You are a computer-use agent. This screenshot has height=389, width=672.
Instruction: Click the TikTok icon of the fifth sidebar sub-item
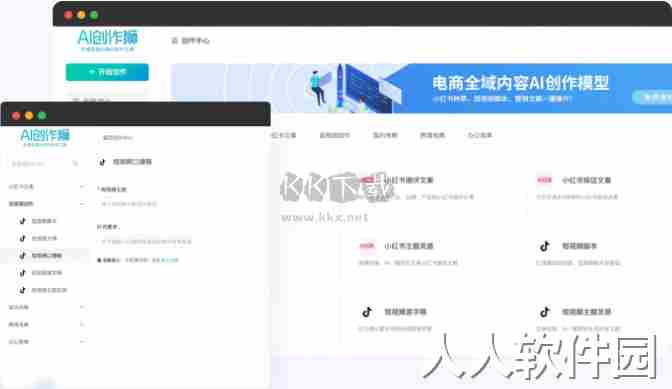(22, 290)
